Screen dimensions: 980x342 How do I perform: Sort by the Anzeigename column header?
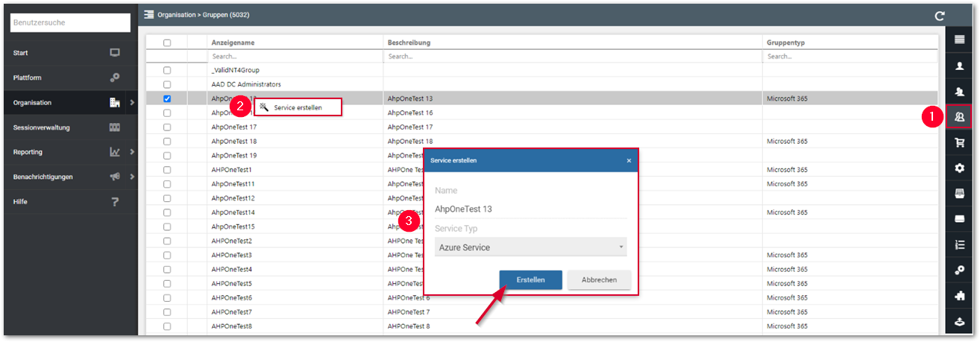coord(232,42)
